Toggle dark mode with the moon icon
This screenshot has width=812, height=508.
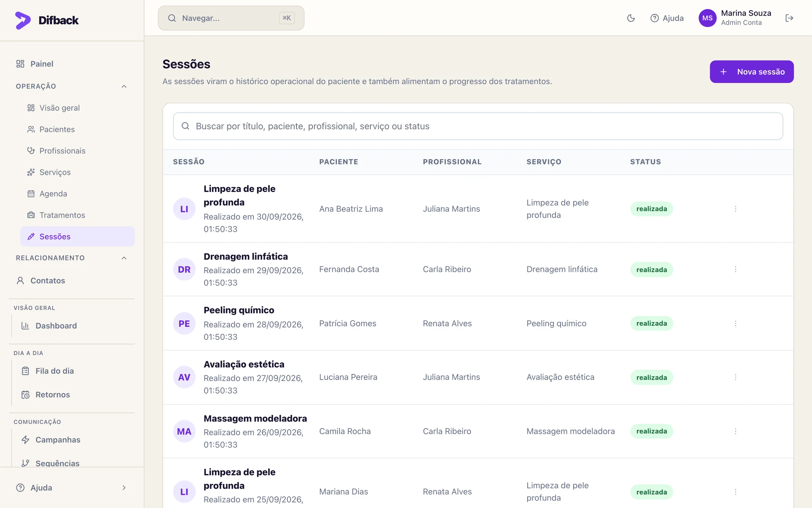631,18
